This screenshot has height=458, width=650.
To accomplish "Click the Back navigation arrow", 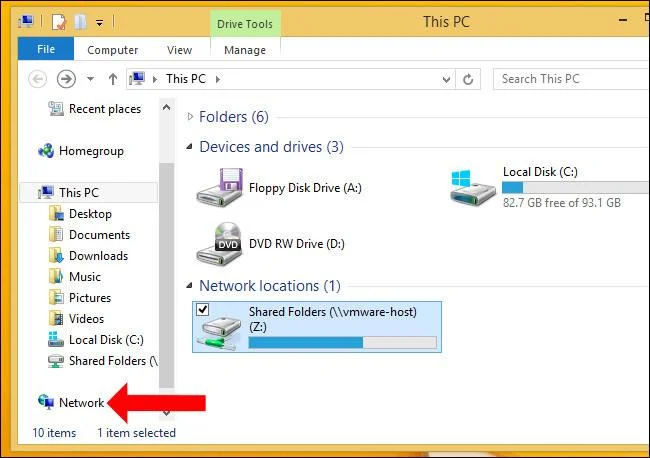I will [x=37, y=79].
